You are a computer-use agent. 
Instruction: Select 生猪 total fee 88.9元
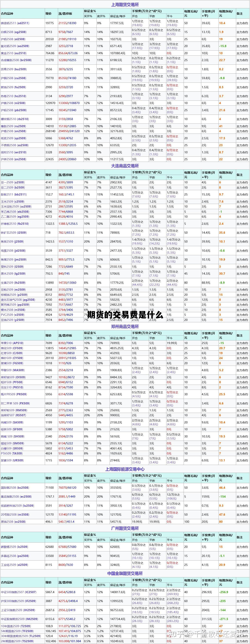(206, 283)
